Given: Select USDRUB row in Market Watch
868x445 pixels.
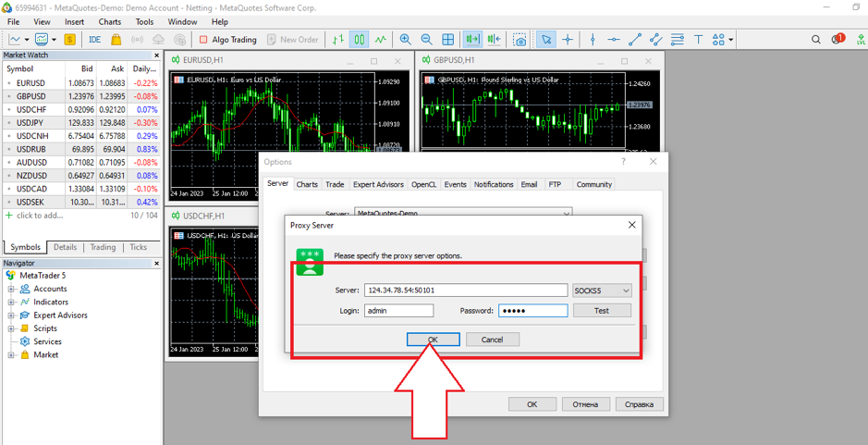Looking at the screenshot, I should coord(82,150).
